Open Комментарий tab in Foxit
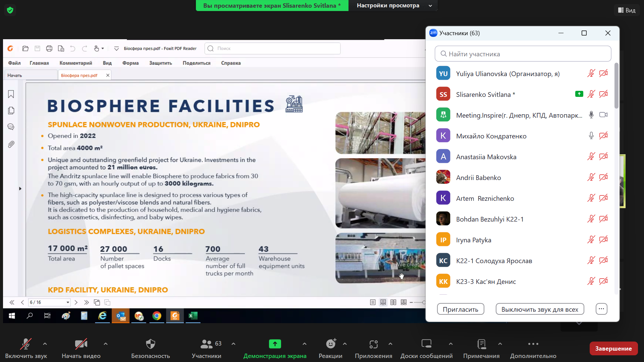Image resolution: width=644 pixels, height=362 pixels. (x=76, y=63)
